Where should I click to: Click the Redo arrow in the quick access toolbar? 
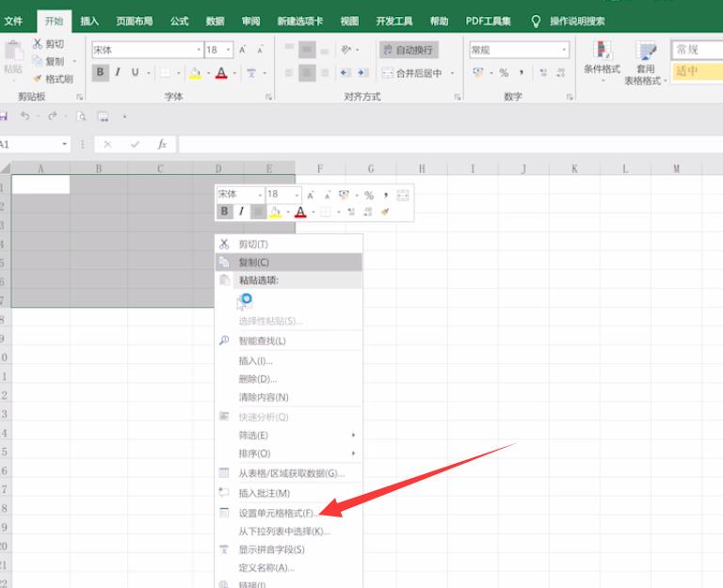pos(53,116)
